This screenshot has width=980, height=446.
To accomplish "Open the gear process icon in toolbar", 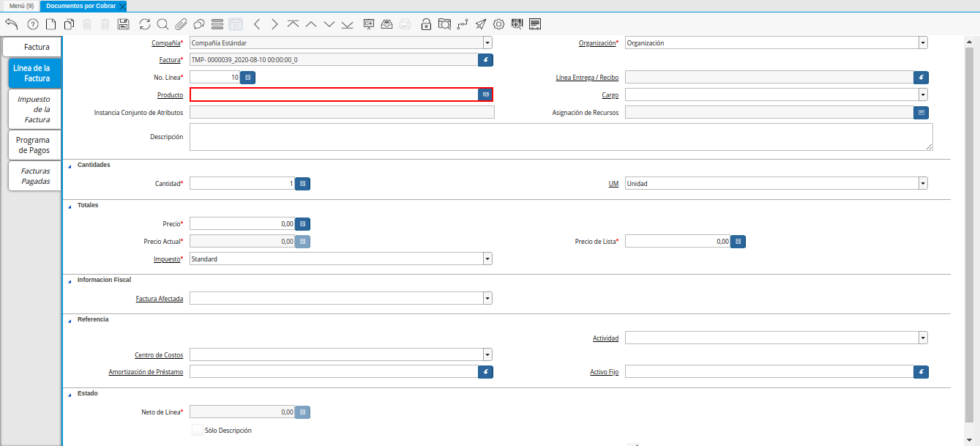I will click(x=499, y=24).
